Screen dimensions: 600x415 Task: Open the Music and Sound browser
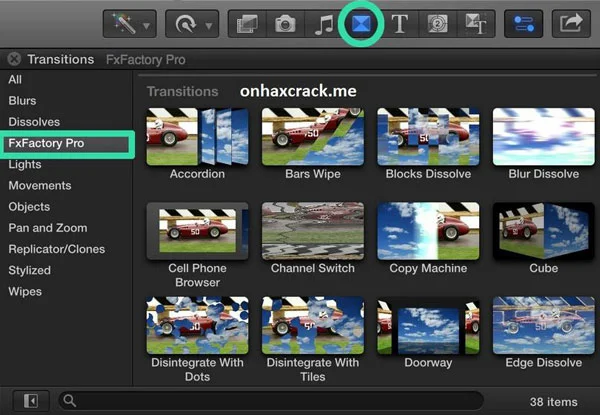[x=323, y=24]
